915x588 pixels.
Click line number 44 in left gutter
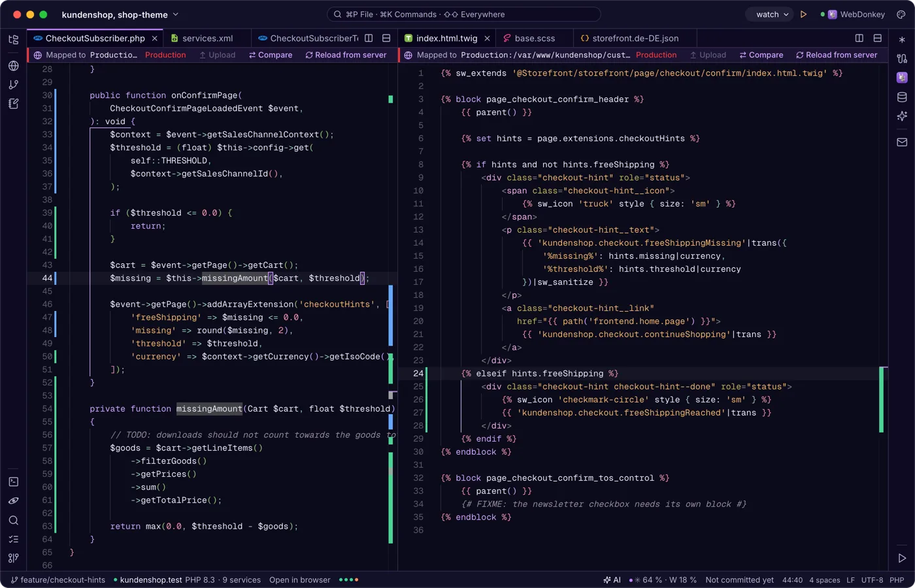(x=47, y=278)
